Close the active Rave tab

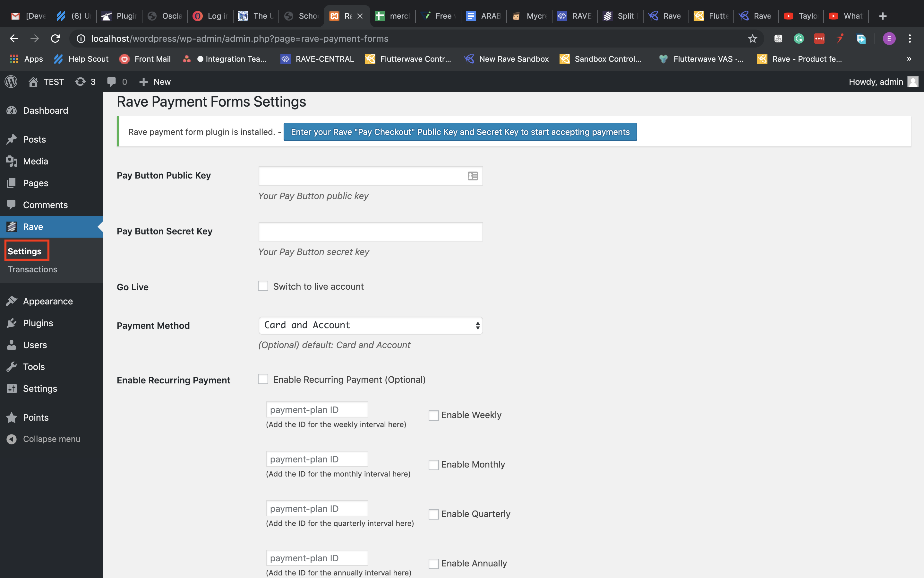[360, 16]
